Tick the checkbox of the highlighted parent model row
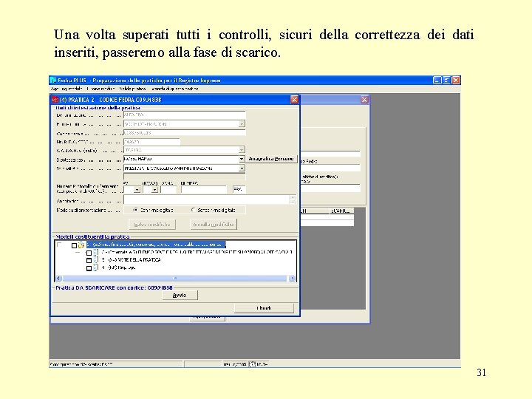This screenshot has width=532, height=399. click(x=75, y=245)
